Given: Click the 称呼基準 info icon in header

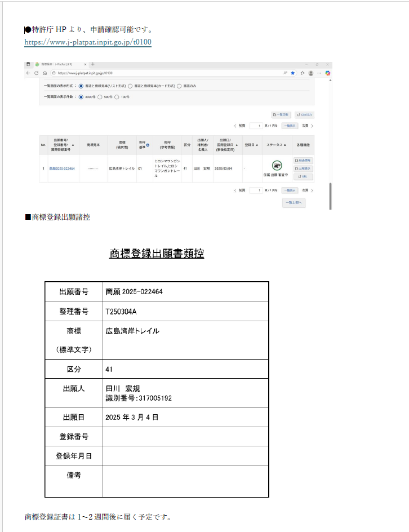Looking at the screenshot, I should click(x=148, y=145).
